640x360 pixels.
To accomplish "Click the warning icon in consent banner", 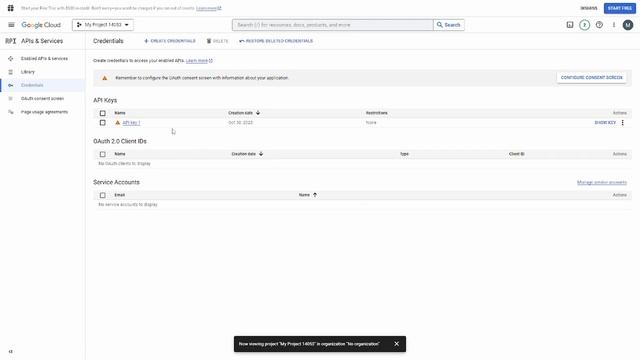I will pos(104,78).
